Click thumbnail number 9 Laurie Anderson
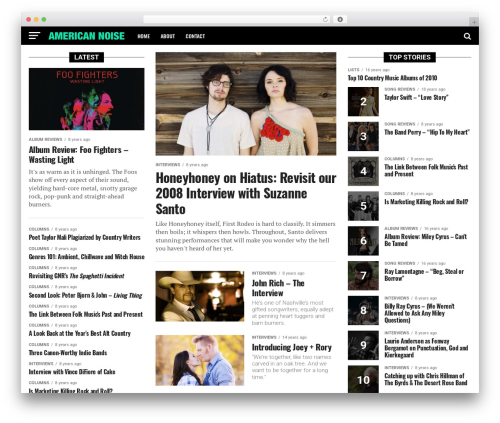The height and width of the screenshot is (423, 500). 363,345
